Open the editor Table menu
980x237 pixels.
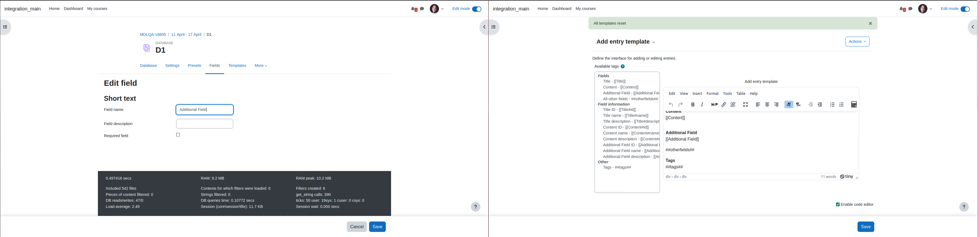pyautogui.click(x=741, y=94)
